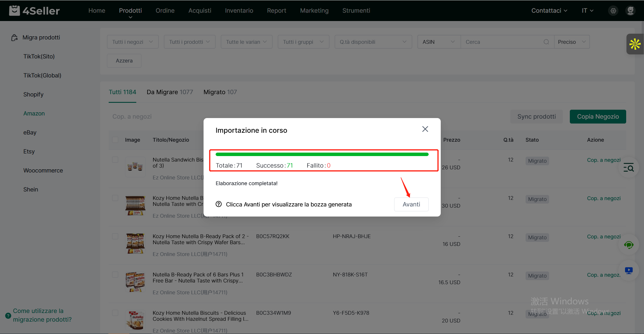Close the Importazione in corso dialog
This screenshot has height=334, width=644.
425,129
